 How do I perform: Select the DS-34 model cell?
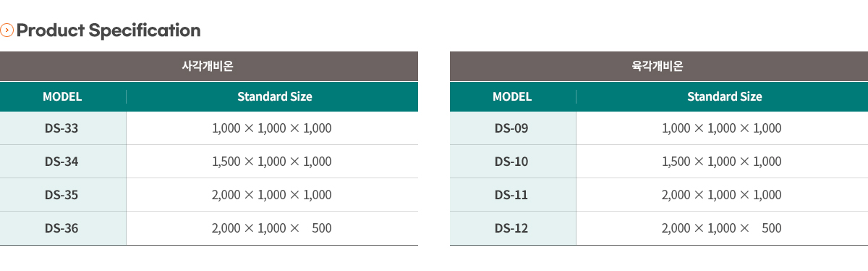63,162
